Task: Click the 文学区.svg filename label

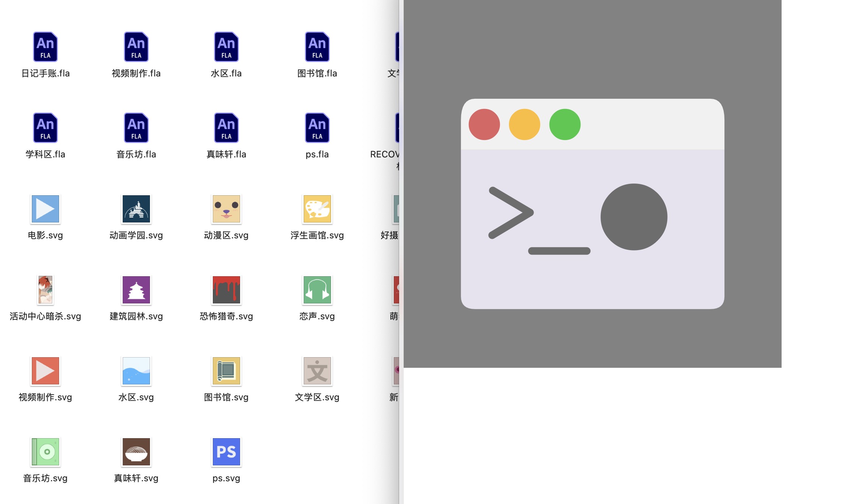Action: click(x=317, y=397)
